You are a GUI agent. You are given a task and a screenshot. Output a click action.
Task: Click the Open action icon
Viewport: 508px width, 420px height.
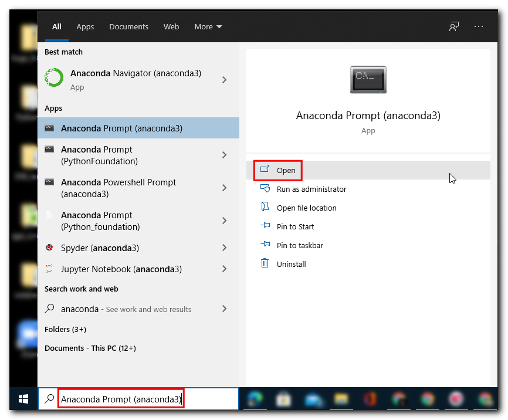pos(265,169)
